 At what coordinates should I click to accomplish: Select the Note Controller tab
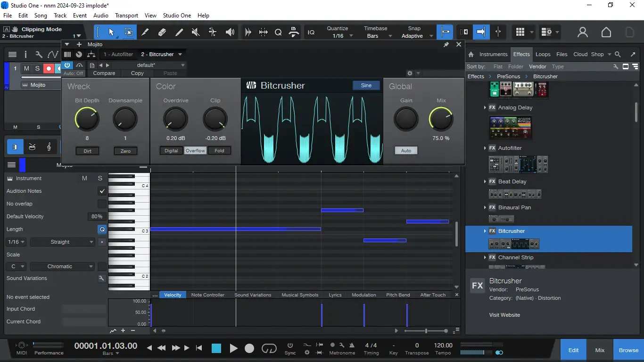[208, 295]
